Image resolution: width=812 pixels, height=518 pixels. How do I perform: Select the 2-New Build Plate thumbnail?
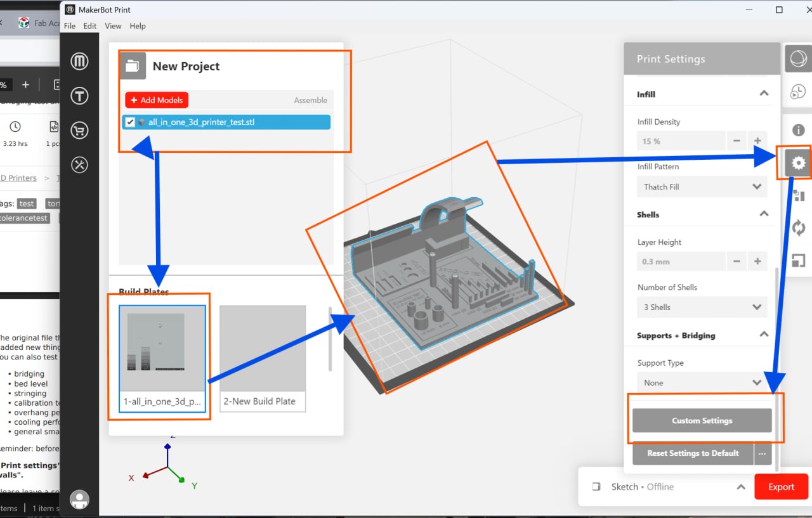click(x=262, y=349)
